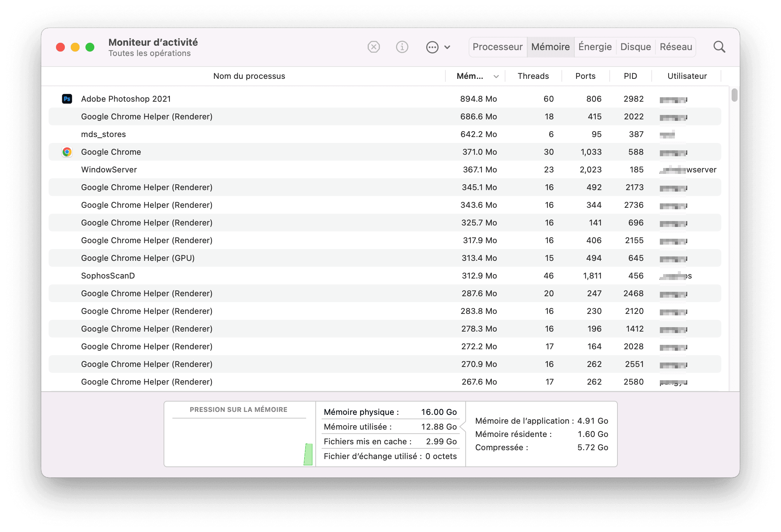Click the quit process X icon
The height and width of the screenshot is (532, 781).
pos(374,47)
